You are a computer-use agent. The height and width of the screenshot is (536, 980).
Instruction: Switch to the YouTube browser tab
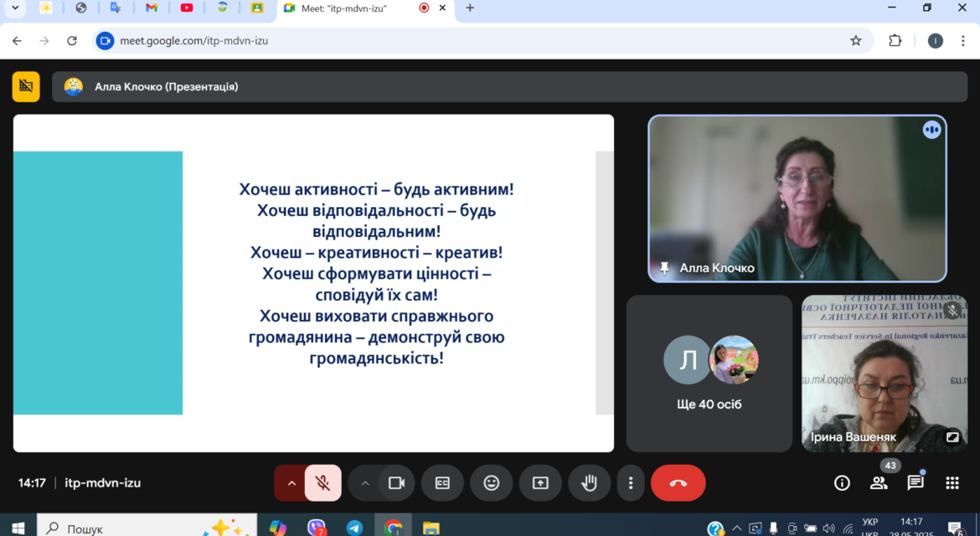point(186,8)
